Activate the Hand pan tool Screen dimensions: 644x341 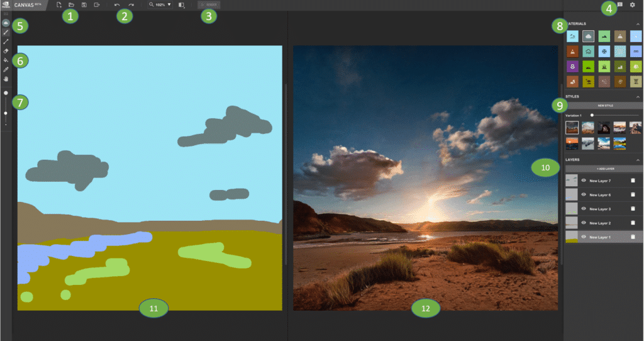pyautogui.click(x=6, y=79)
